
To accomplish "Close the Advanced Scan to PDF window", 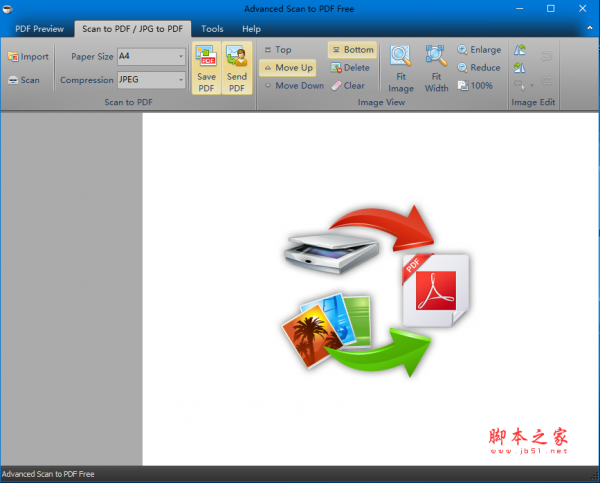I will pos(582,8).
